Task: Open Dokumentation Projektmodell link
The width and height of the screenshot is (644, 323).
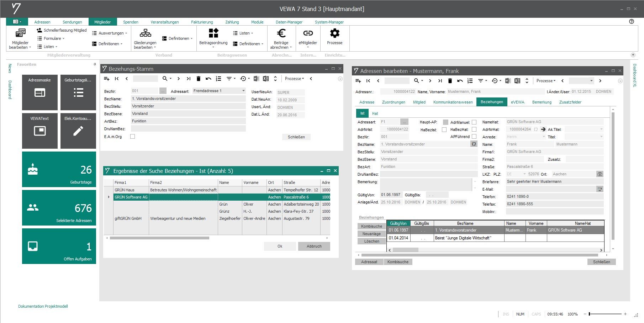Action: (x=43, y=306)
